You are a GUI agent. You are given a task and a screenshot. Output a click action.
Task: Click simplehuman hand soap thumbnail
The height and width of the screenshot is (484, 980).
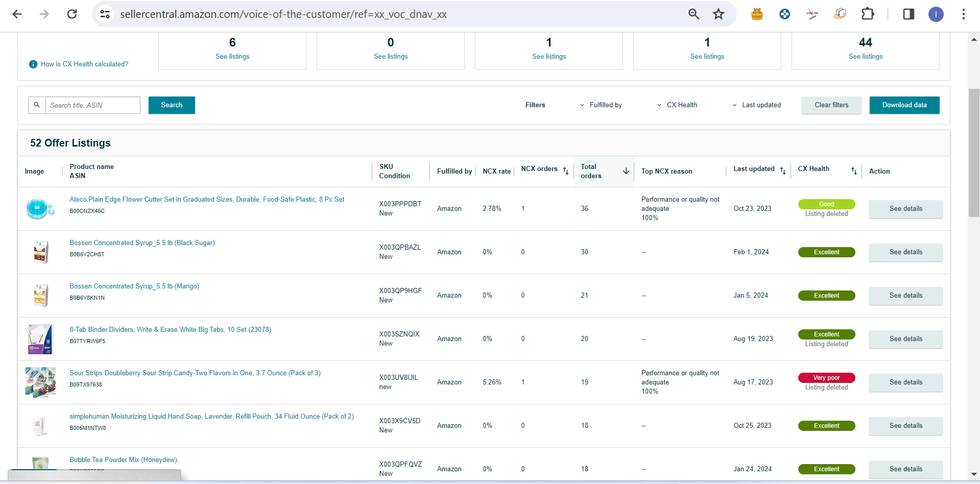pos(40,426)
